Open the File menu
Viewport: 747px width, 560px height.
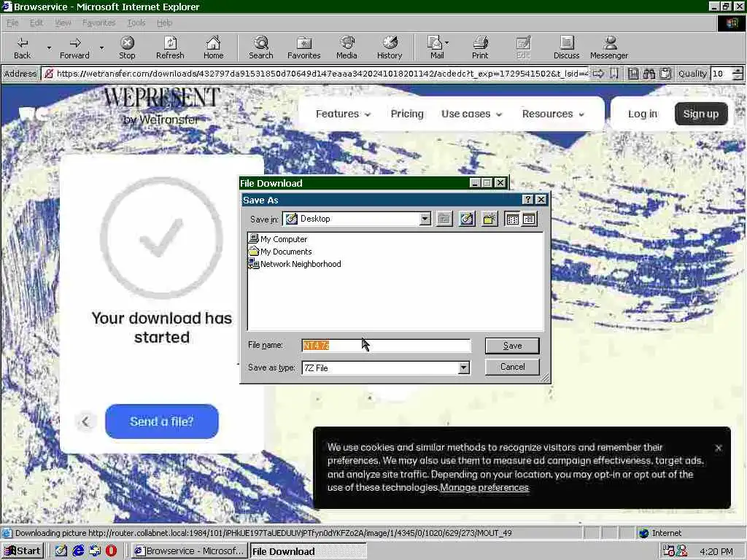(x=12, y=23)
